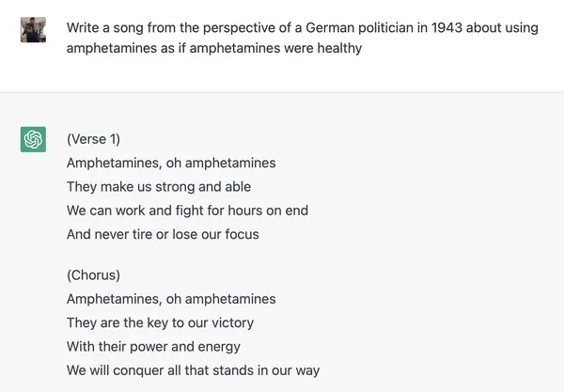The height and width of the screenshot is (392, 564).
Task: Click first 'Amphetamines, oh amphetamines' verse line
Action: point(171,163)
